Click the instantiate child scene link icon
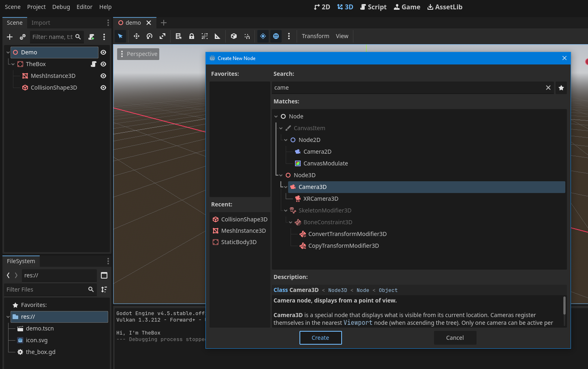Viewport: 588px width, 369px height. 23,37
